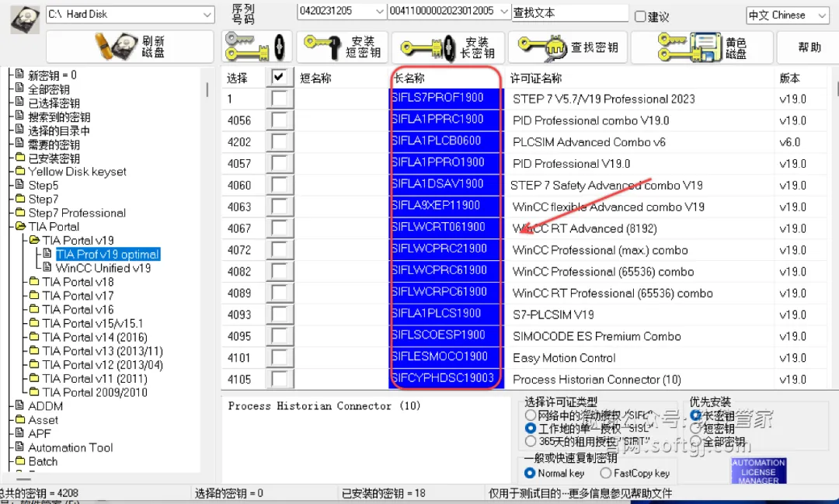Select TIA Prof v19 optimal tree item

tap(107, 254)
